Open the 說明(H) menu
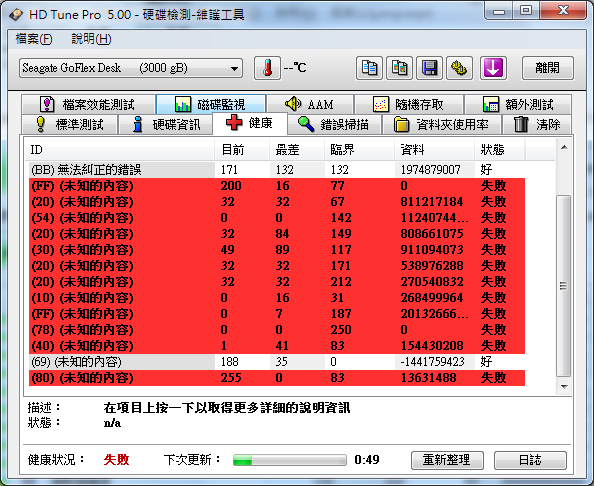This screenshot has height=486, width=594. 91,39
